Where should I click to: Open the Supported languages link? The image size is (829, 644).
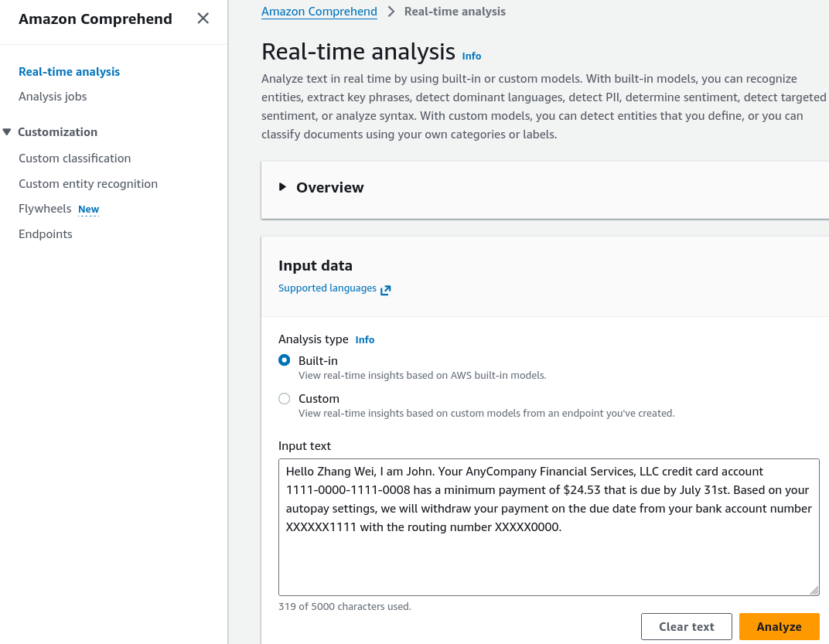(327, 288)
